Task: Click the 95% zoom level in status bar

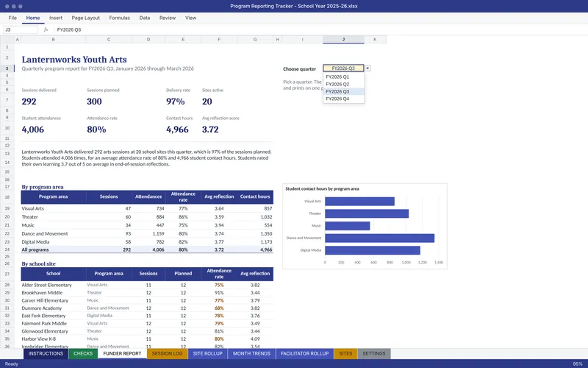Action: (578, 364)
